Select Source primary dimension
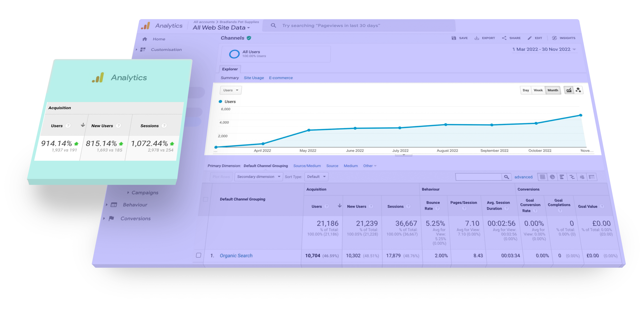 332,166
